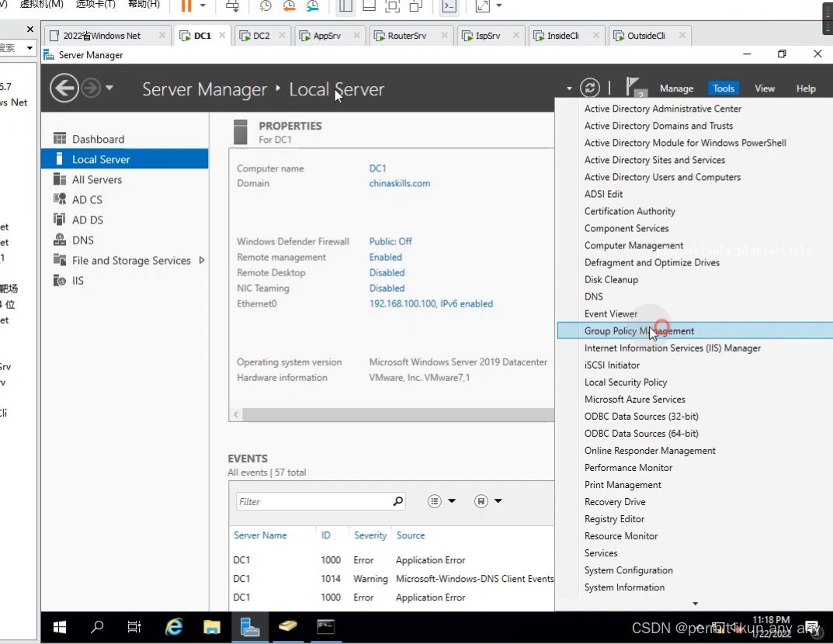The image size is (833, 644).
Task: Click the Local Server icon in sidebar
Action: coord(59,159)
